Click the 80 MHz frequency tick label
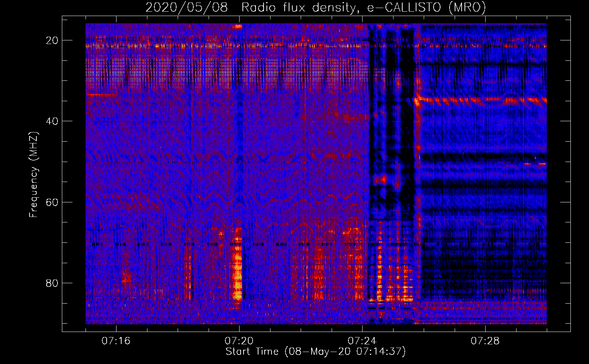589x364 pixels. pos(52,283)
